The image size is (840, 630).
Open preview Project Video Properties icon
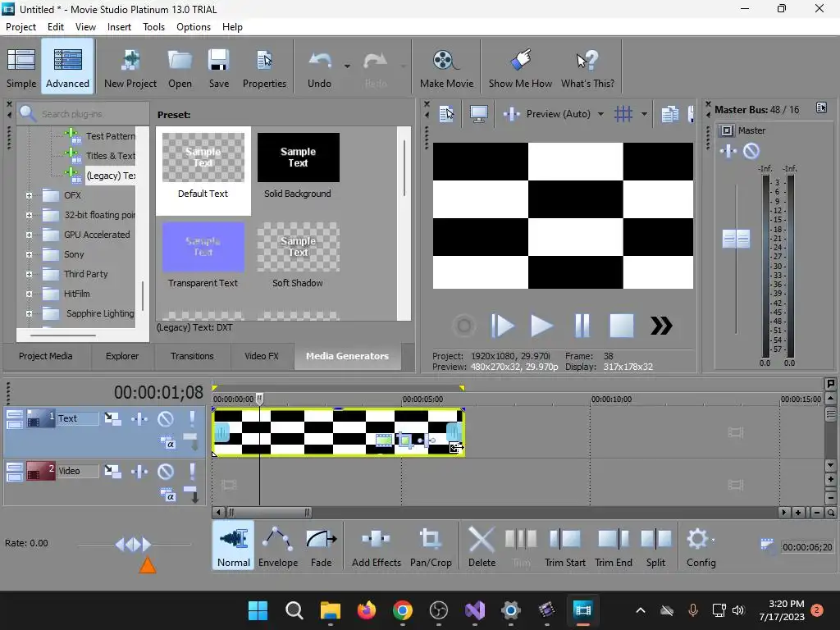(x=446, y=113)
